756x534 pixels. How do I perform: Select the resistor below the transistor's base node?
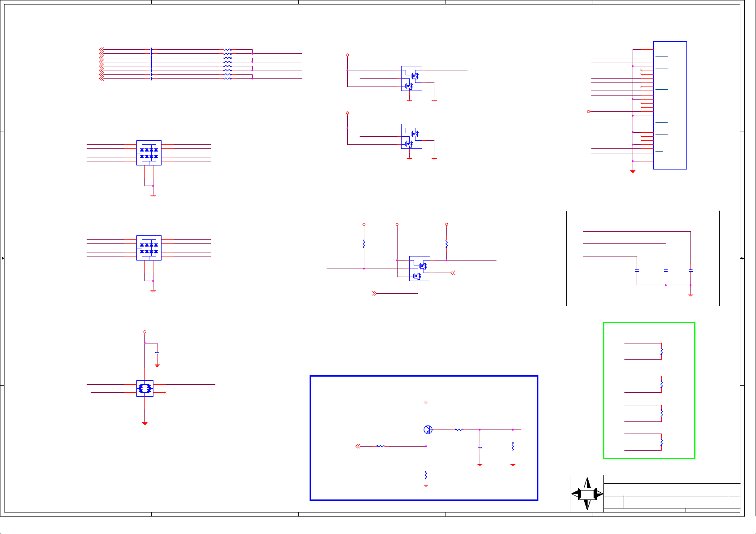click(x=426, y=476)
